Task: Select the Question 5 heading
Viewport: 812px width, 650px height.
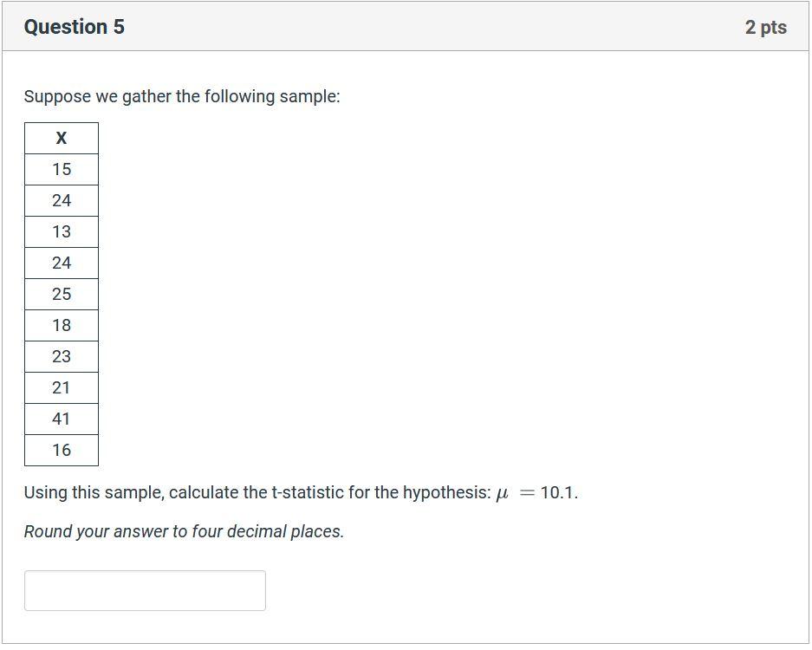Action: (75, 27)
